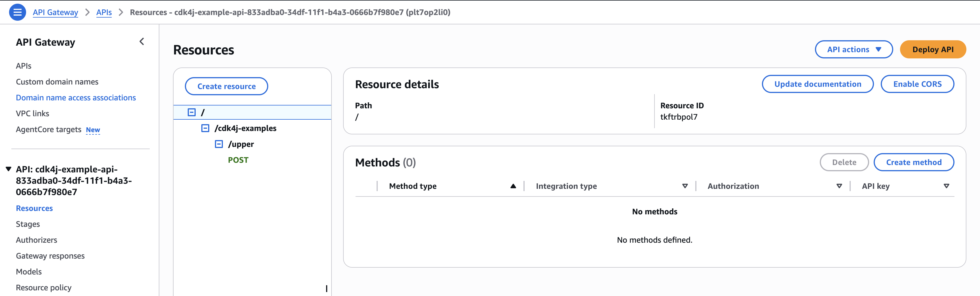Open the hamburger navigation menu
The image size is (980, 296).
[x=18, y=12]
